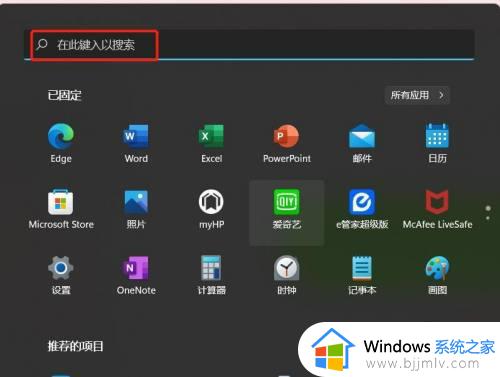This screenshot has width=500, height=377.
Task: Click the search magnifier icon
Action: [x=42, y=44]
